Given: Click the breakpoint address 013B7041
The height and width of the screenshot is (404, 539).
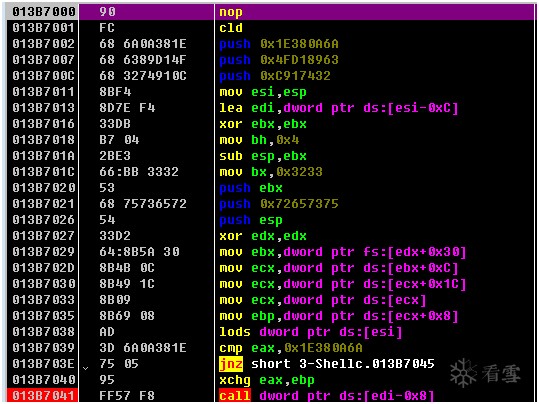Looking at the screenshot, I should [43, 395].
